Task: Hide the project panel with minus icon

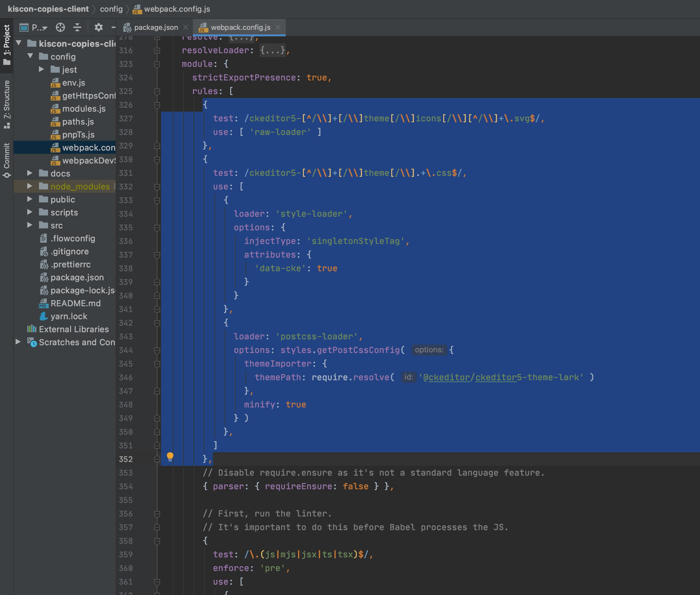Action: [113, 27]
